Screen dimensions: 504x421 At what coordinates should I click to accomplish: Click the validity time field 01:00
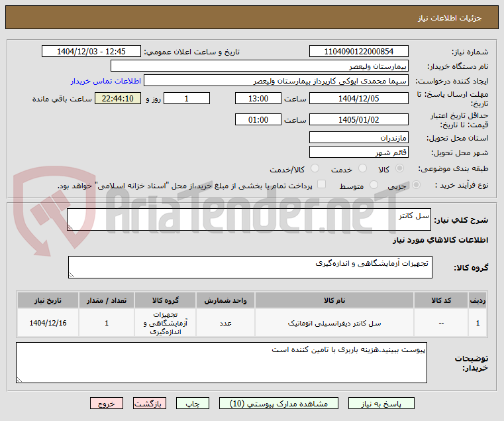pyautogui.click(x=258, y=119)
